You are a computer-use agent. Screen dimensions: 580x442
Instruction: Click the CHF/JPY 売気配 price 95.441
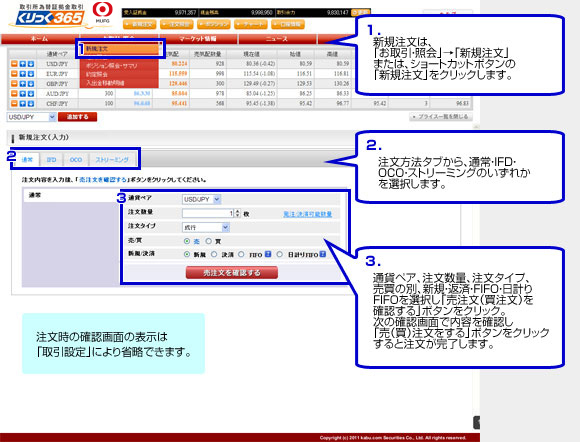coord(179,104)
